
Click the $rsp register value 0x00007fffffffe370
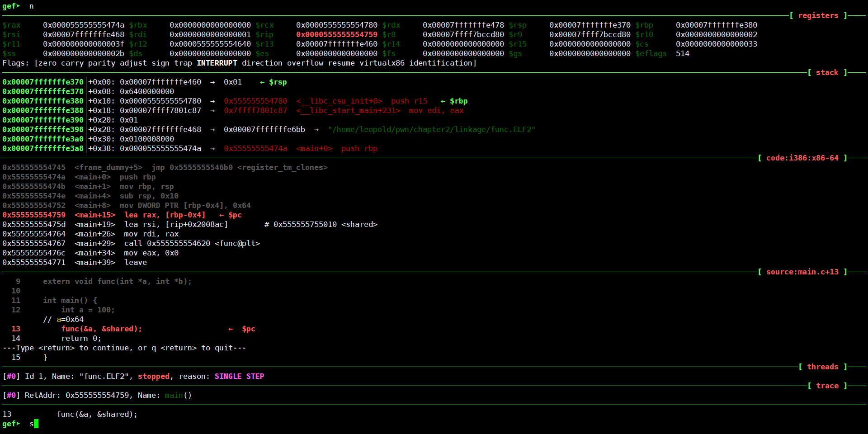pos(590,25)
